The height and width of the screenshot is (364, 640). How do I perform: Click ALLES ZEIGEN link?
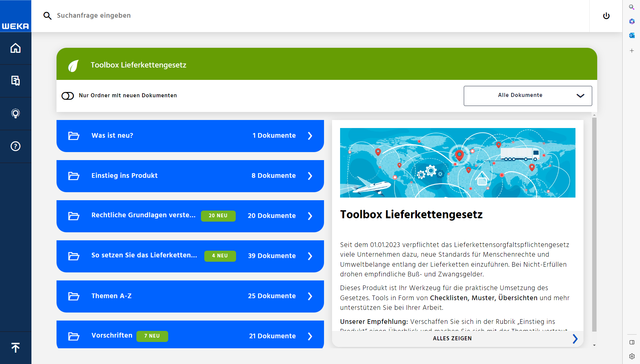[x=452, y=339]
